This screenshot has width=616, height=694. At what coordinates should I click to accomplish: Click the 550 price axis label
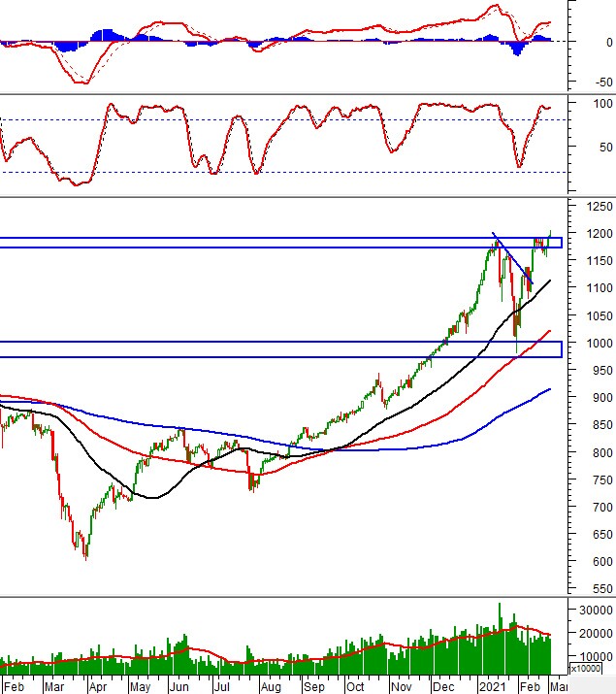click(602, 589)
